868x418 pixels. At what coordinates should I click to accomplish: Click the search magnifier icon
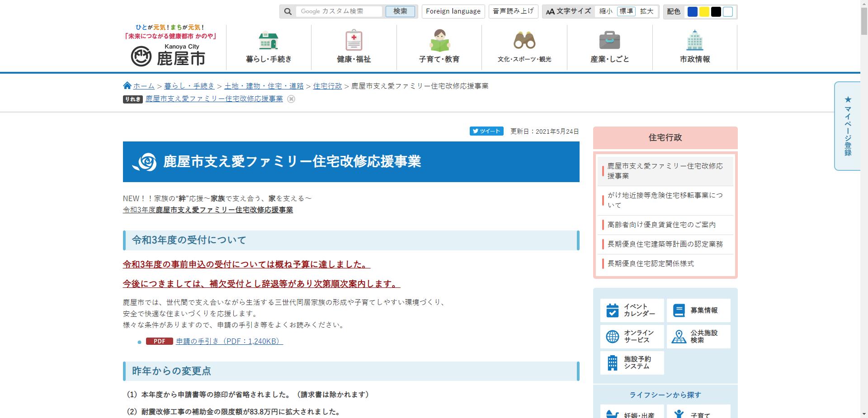pos(288,11)
